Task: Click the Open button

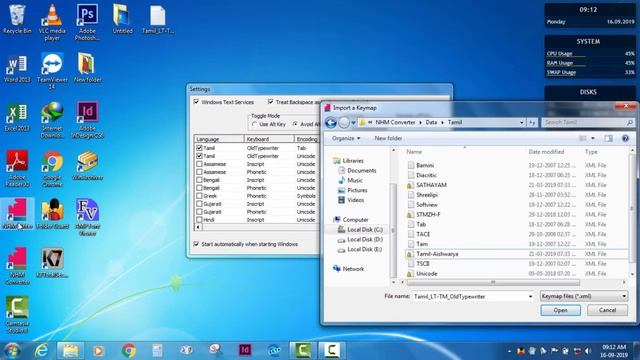Action: (x=560, y=310)
